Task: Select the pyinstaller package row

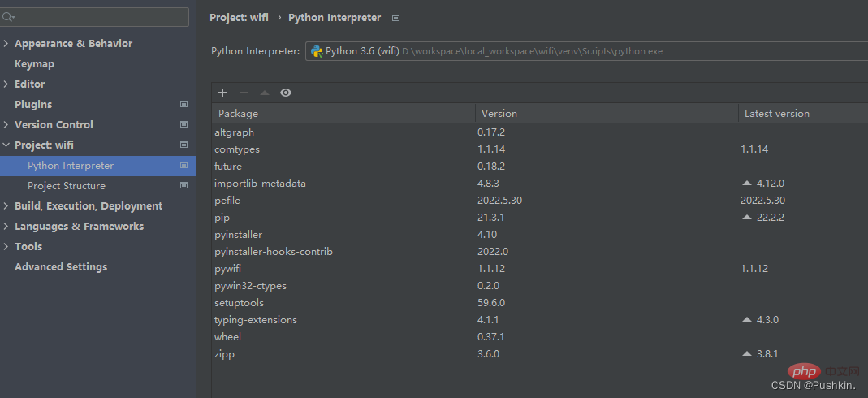Action: click(x=540, y=235)
